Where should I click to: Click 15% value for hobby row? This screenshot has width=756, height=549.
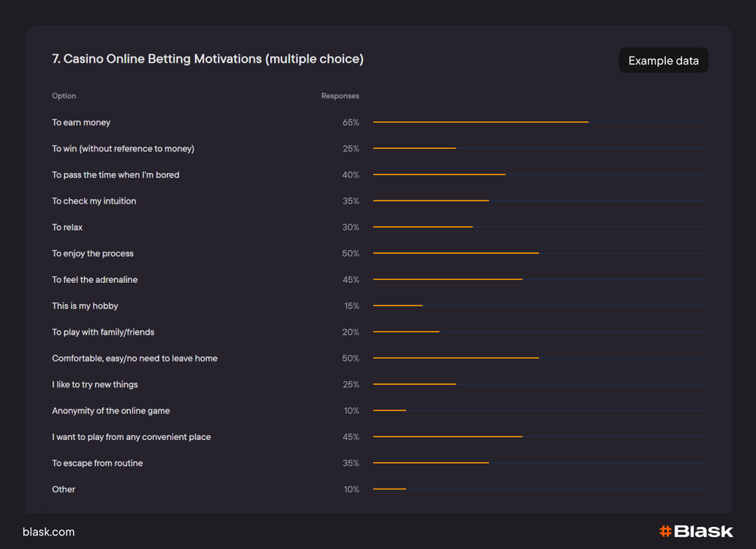pos(351,306)
